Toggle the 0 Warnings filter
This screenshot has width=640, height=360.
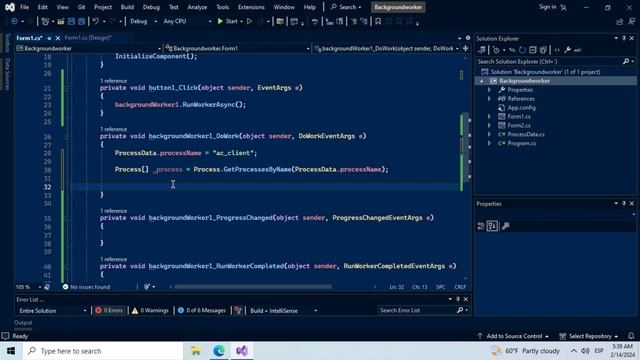[x=150, y=311]
